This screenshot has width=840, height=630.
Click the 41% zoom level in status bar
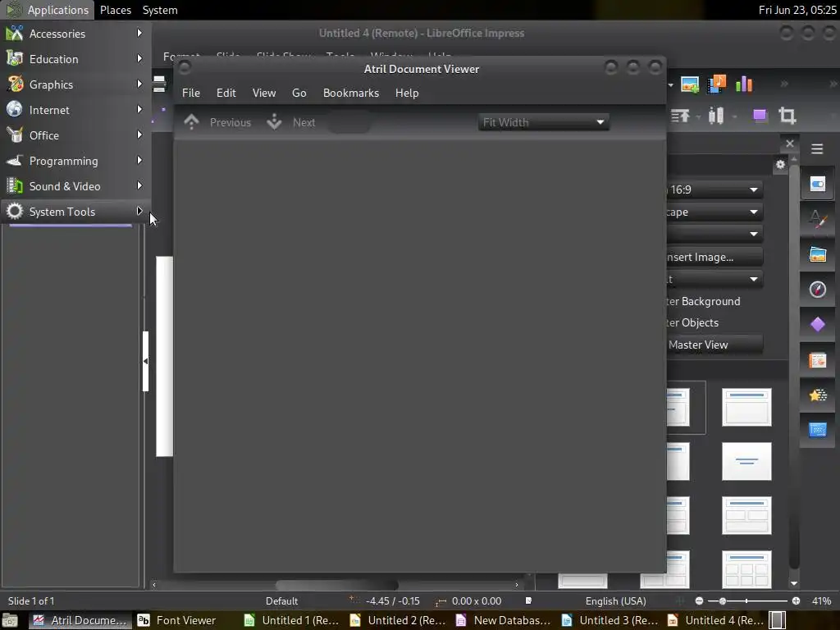[821, 601]
